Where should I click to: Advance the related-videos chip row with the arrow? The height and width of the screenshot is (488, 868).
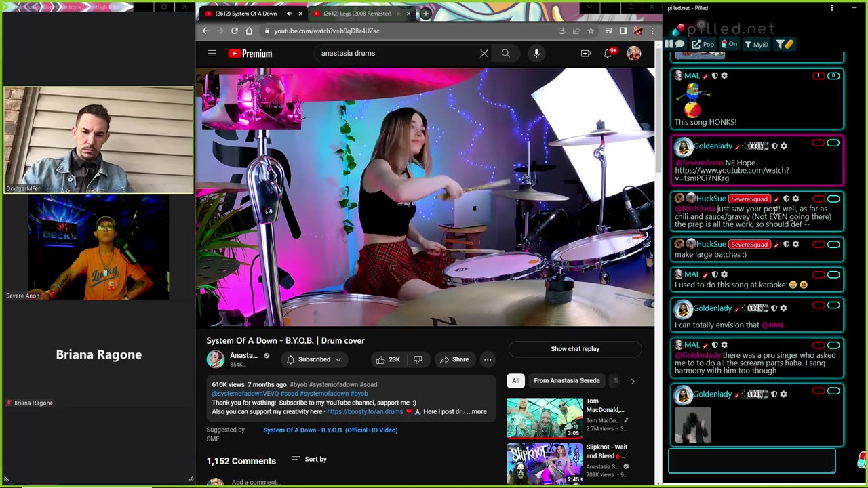[633, 381]
